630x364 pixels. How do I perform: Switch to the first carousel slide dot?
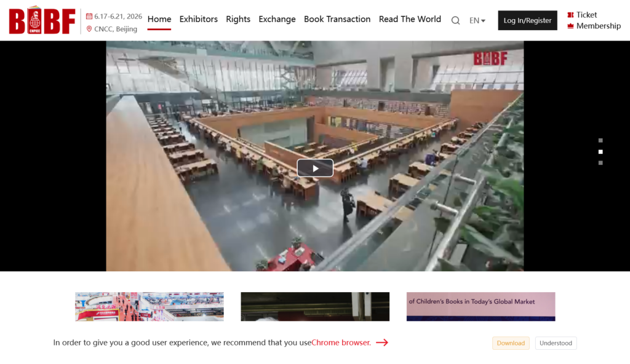[600, 140]
